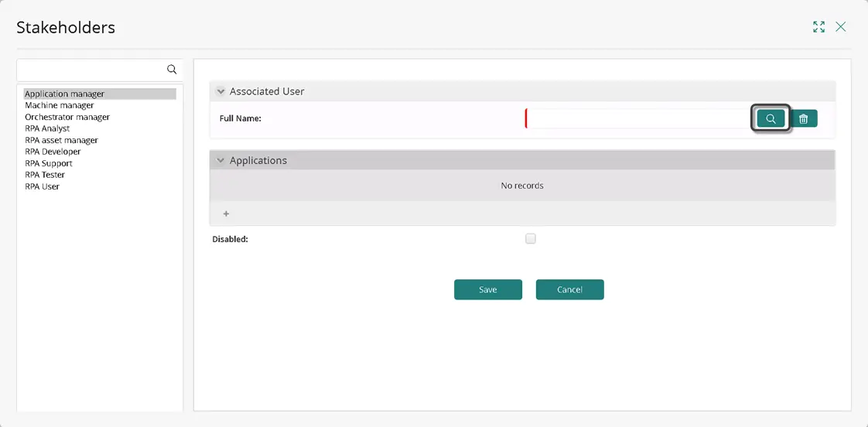
Task: Select RPA asset manager item
Action: [x=61, y=140]
